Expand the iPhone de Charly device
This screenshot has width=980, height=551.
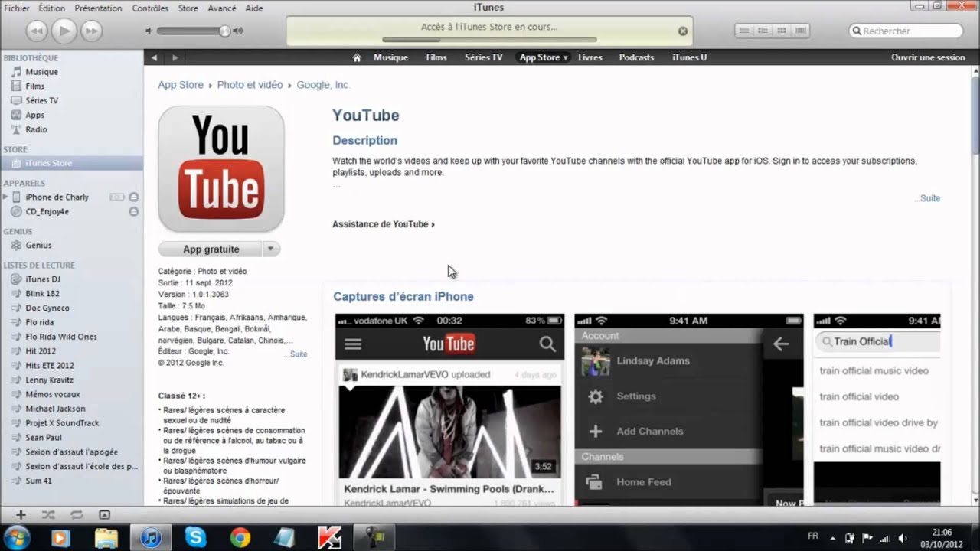pos(7,197)
